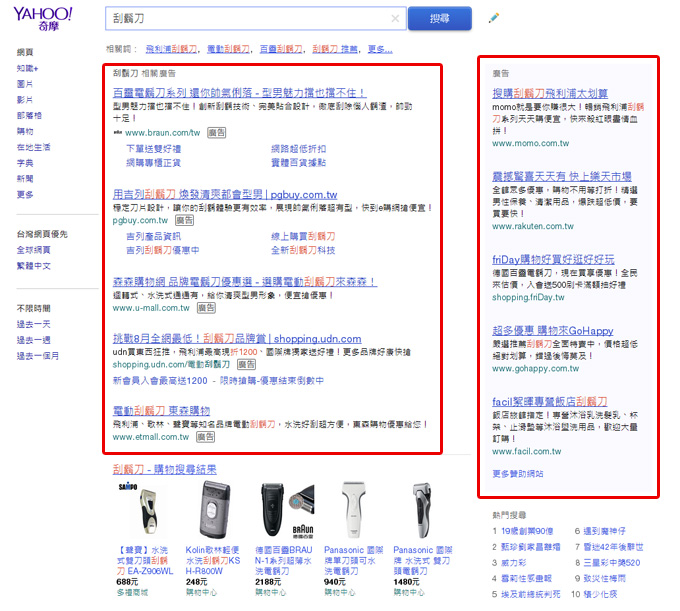Click related term 飛利浦刮鬍刀

[x=171, y=49]
